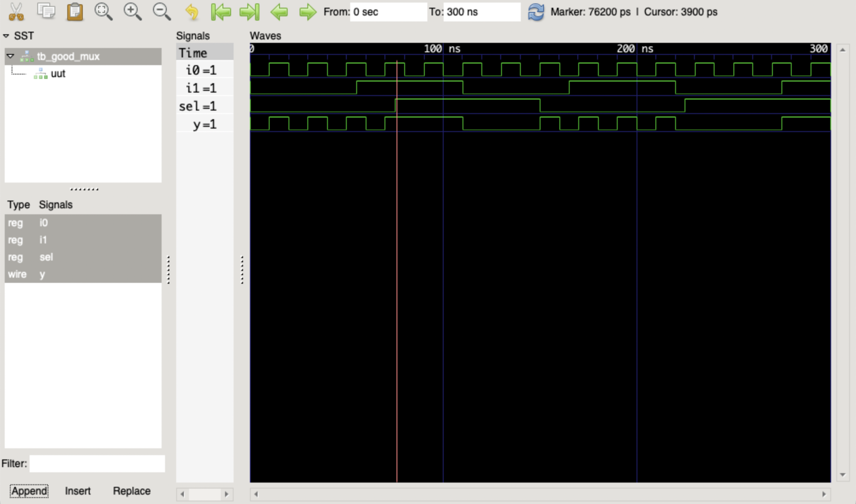Find the next signal edge

307,12
